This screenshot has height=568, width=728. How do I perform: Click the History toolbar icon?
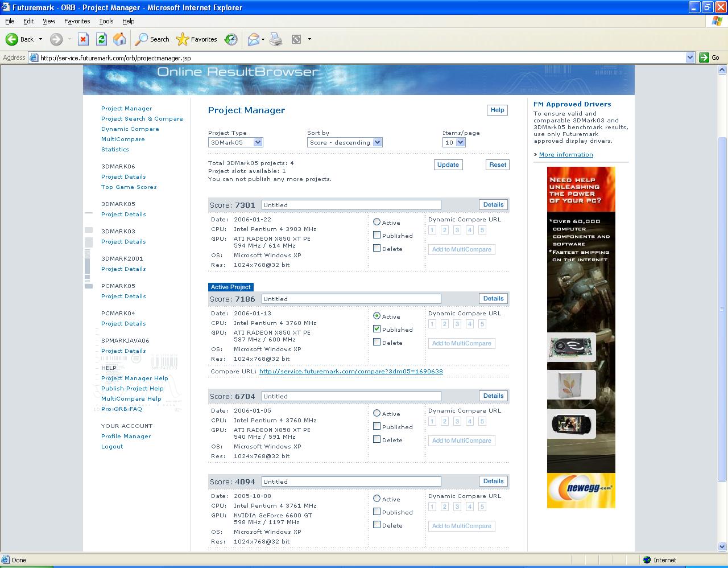click(x=231, y=39)
